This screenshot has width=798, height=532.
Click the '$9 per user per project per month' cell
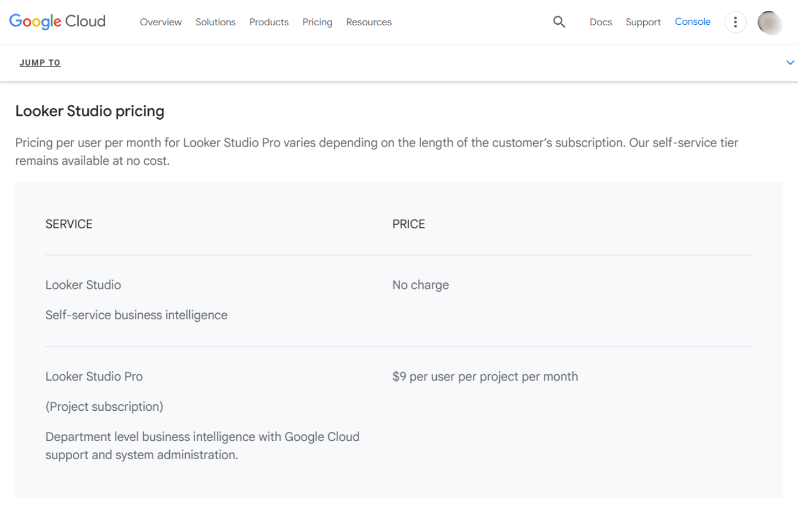tap(485, 377)
